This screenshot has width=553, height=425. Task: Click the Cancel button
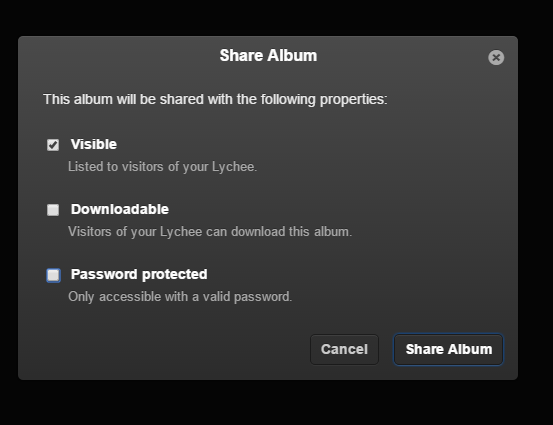pyautogui.click(x=344, y=350)
